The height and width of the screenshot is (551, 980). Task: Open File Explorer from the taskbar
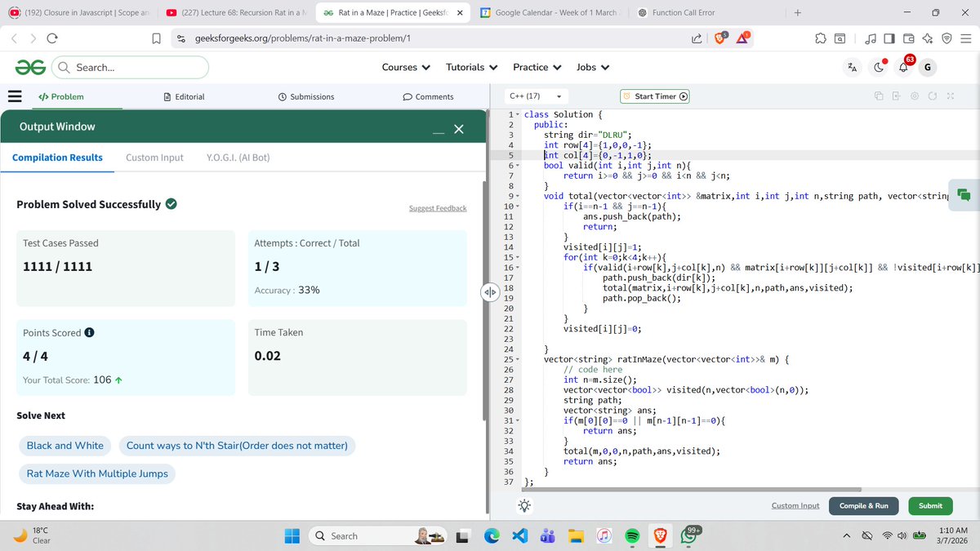pyautogui.click(x=577, y=536)
